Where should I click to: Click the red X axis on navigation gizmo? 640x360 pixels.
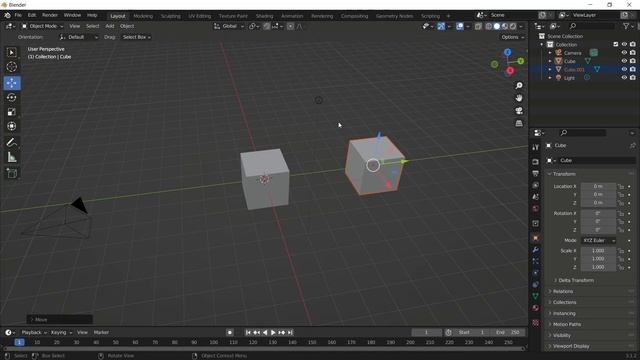pyautogui.click(x=510, y=71)
